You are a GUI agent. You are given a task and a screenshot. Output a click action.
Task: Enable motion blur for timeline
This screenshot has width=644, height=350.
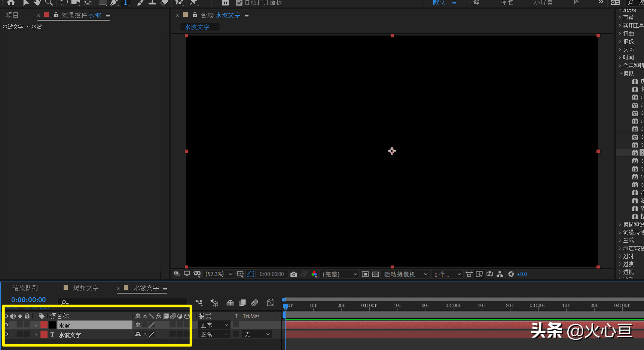(255, 303)
